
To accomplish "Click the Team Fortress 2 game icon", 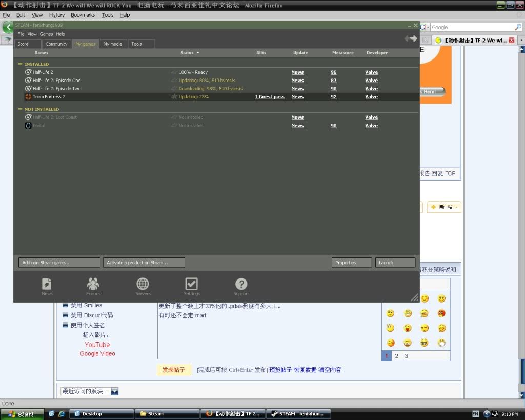I will click(x=29, y=97).
